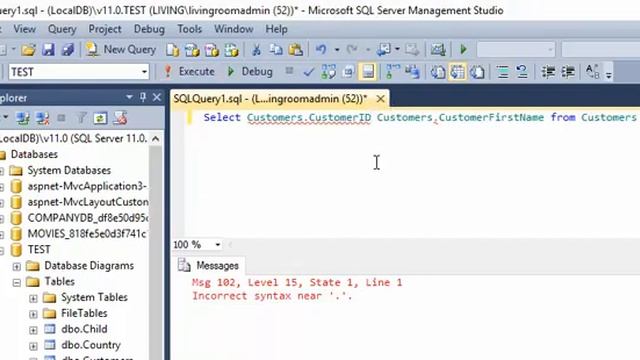The image size is (640, 360).
Task: Click the Filter funnel icon in Object Explorer
Action: point(82,118)
